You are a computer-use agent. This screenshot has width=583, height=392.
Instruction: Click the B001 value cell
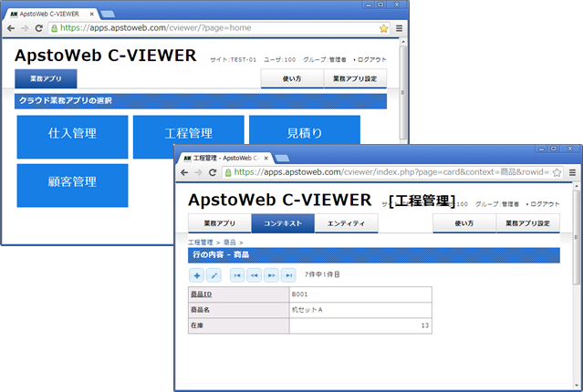point(360,294)
